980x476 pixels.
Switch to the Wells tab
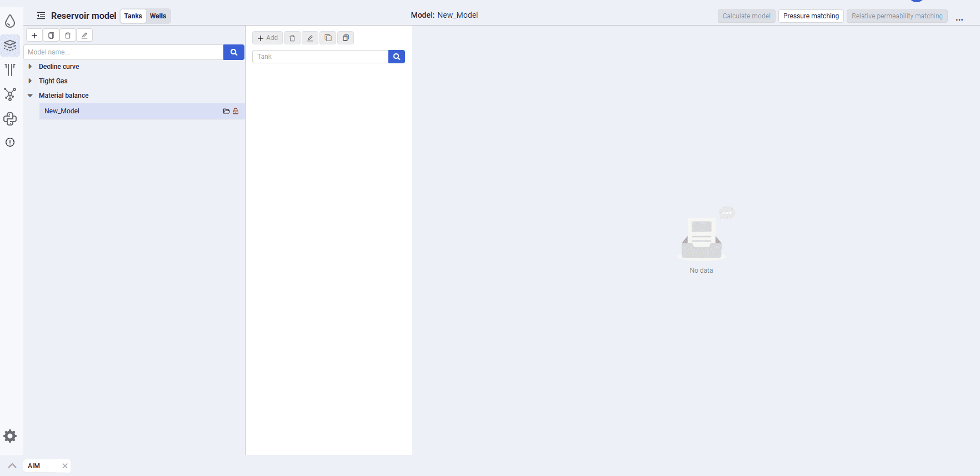(158, 16)
